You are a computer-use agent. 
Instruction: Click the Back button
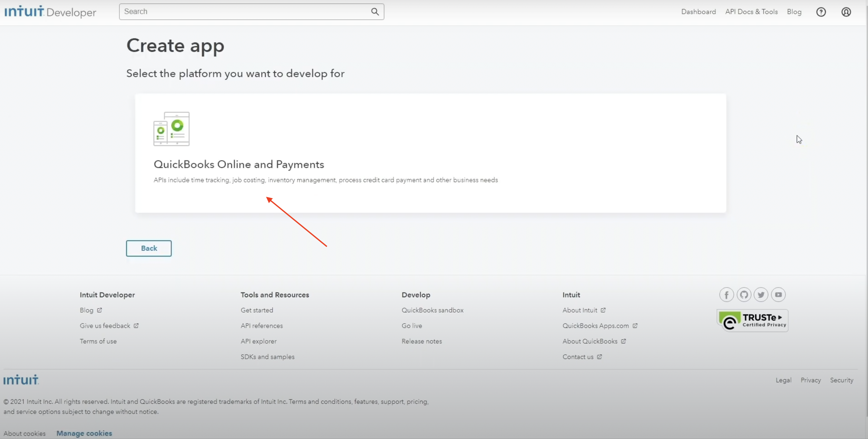click(149, 248)
